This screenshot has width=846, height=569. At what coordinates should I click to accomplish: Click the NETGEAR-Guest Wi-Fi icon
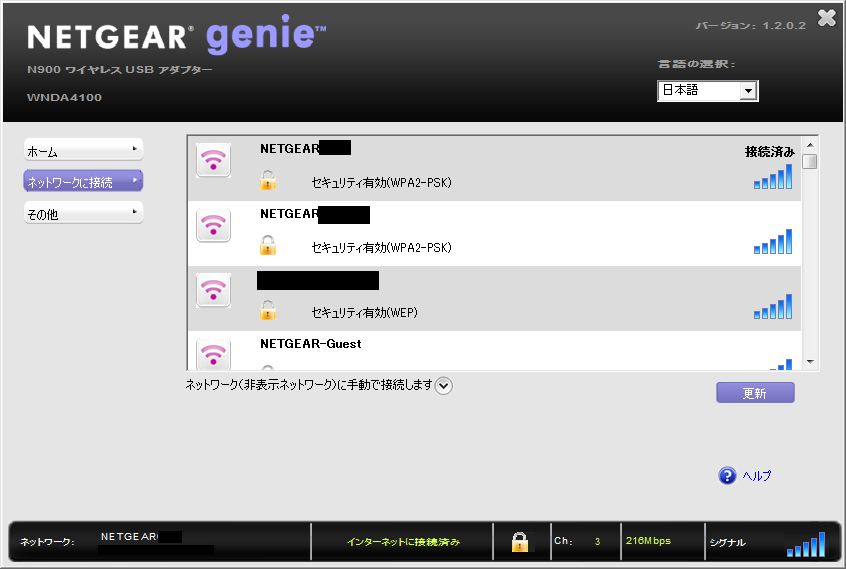click(x=213, y=354)
